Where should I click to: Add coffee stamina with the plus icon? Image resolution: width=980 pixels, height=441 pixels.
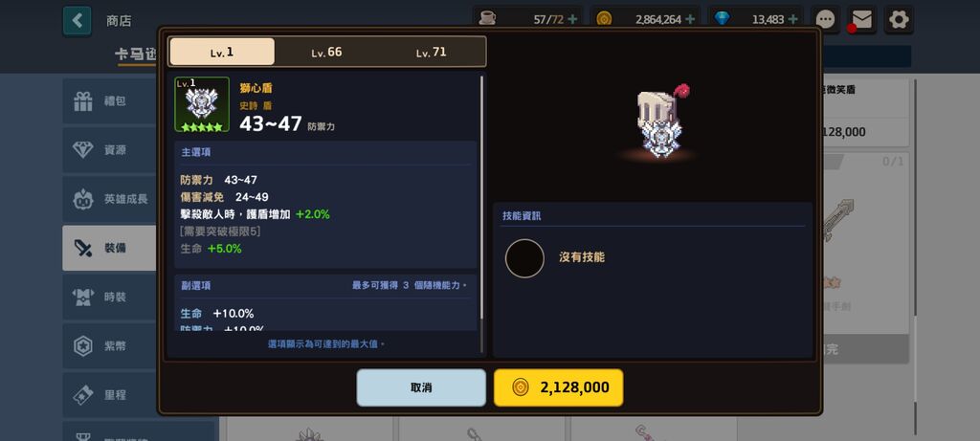pos(572,19)
